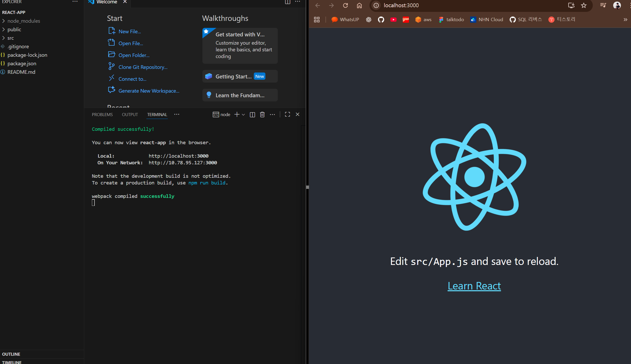Open the GitHub bookmark icon
Screen dimensions: 631x364
[381, 20]
